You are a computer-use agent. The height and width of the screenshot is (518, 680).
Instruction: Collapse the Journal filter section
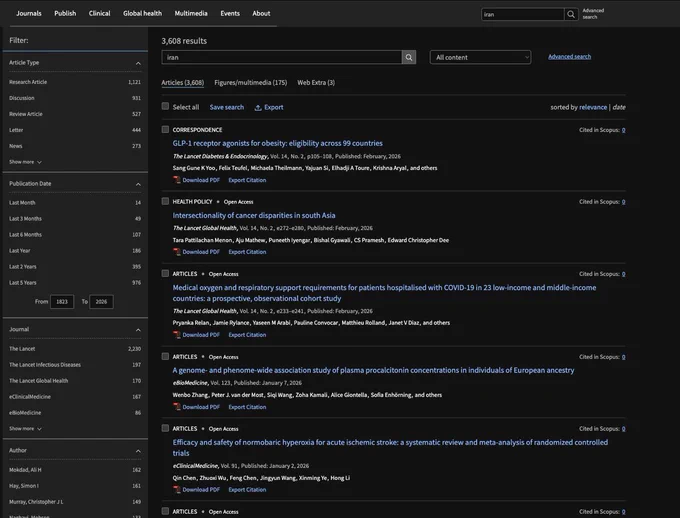(x=138, y=330)
